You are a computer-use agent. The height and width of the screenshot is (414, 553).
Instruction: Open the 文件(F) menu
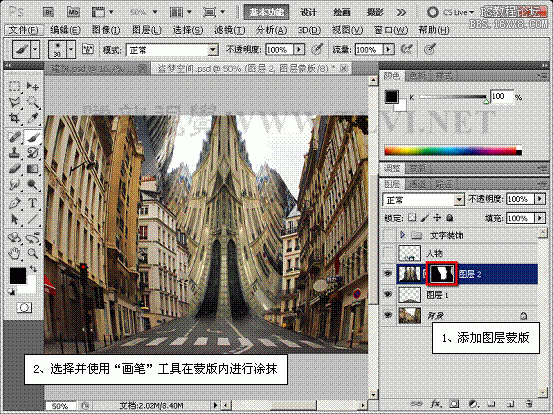point(23,30)
